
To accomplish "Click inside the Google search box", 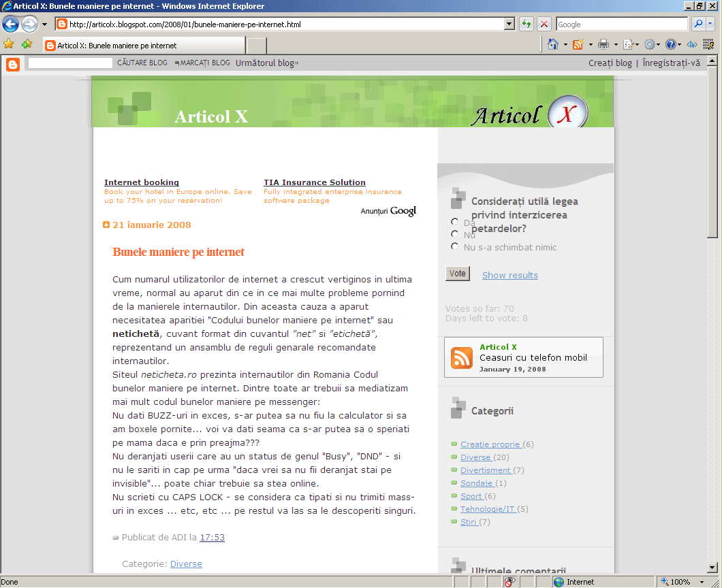I will [621, 24].
